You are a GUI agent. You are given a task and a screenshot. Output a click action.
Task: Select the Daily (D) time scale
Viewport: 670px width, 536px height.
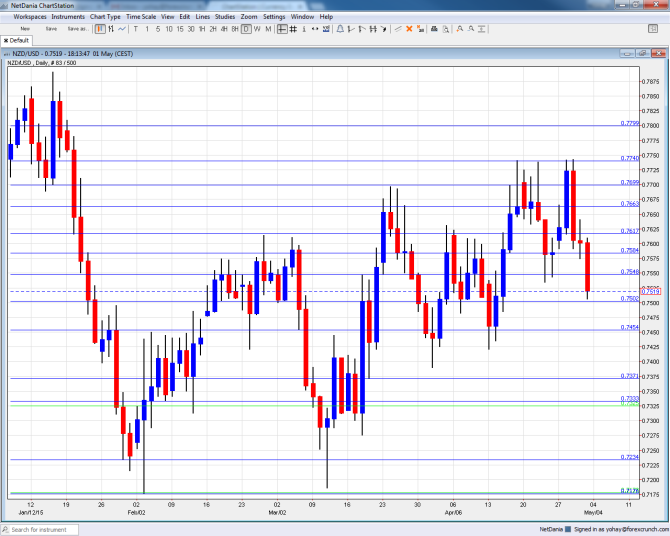(246, 29)
